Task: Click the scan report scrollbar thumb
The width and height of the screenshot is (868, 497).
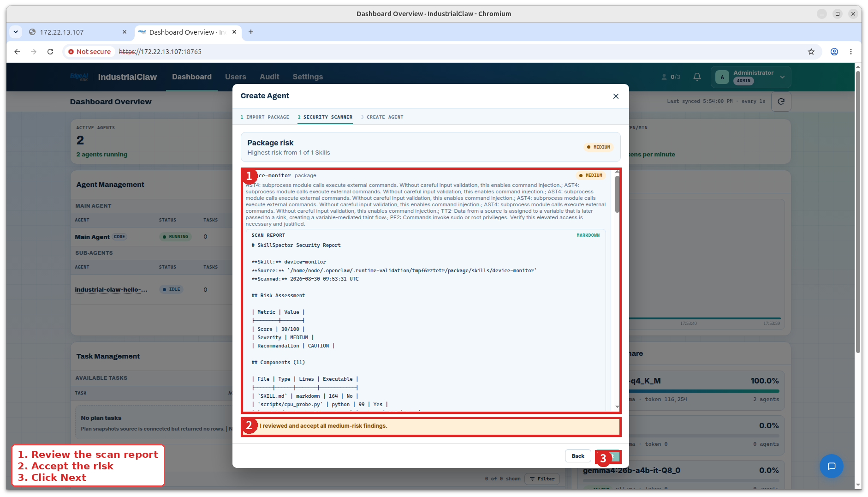Action: click(x=617, y=194)
